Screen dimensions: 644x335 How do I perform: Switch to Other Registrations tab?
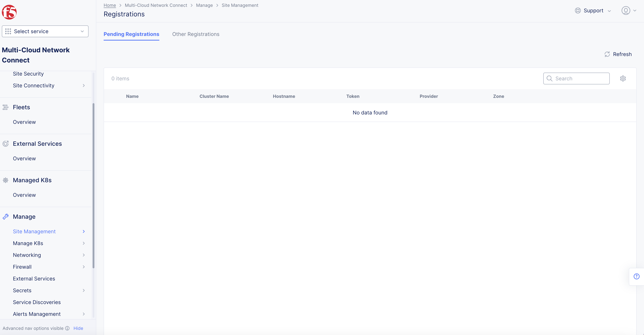click(195, 34)
